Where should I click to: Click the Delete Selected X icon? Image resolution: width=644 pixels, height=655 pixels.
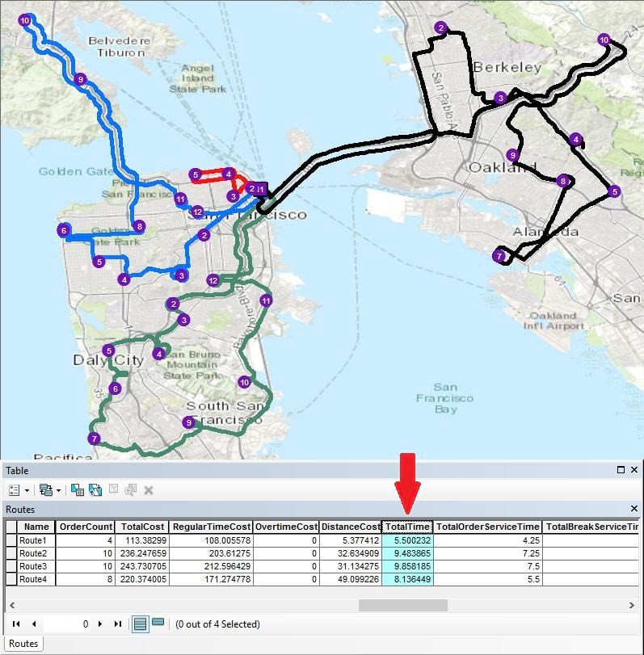(x=149, y=490)
